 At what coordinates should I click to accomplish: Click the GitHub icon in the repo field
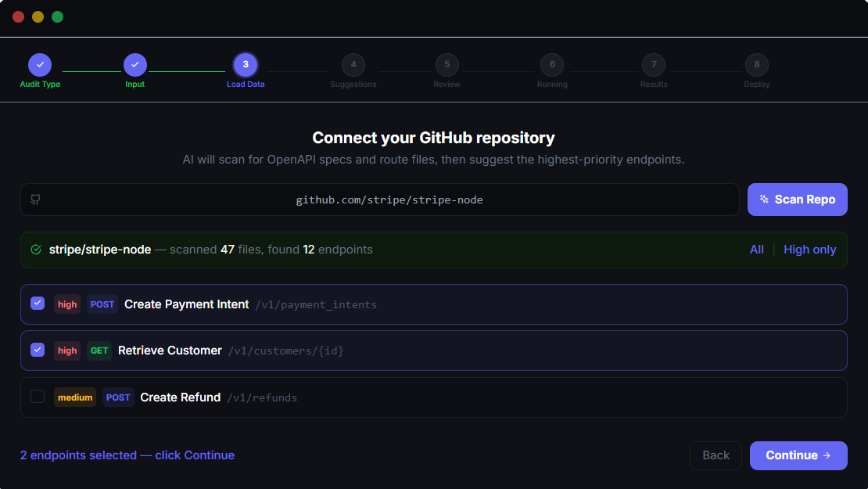click(35, 200)
